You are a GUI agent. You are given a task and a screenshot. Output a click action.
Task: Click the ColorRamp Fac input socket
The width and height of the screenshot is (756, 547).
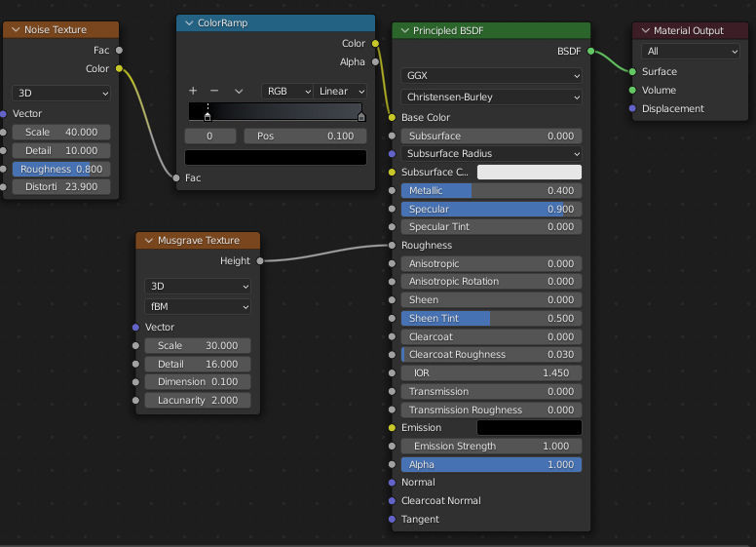(x=176, y=178)
